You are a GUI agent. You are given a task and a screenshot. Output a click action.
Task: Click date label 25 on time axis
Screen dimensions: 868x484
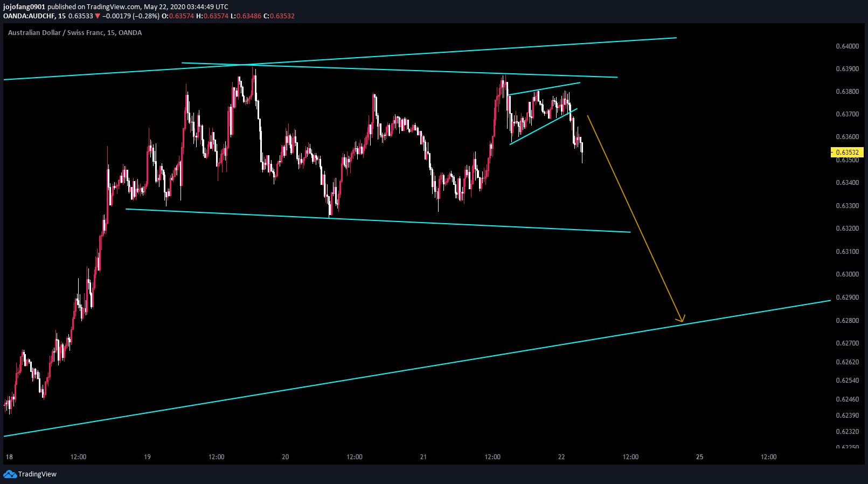coord(699,457)
